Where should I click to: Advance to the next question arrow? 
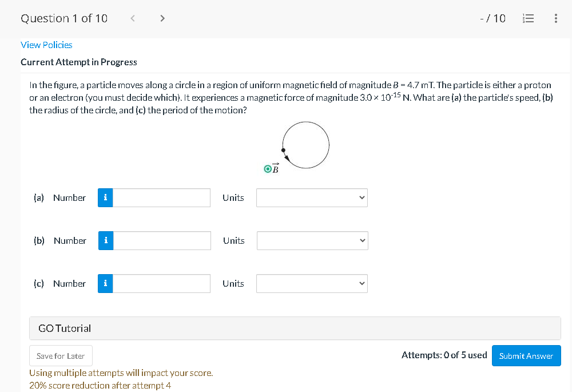[x=162, y=18]
